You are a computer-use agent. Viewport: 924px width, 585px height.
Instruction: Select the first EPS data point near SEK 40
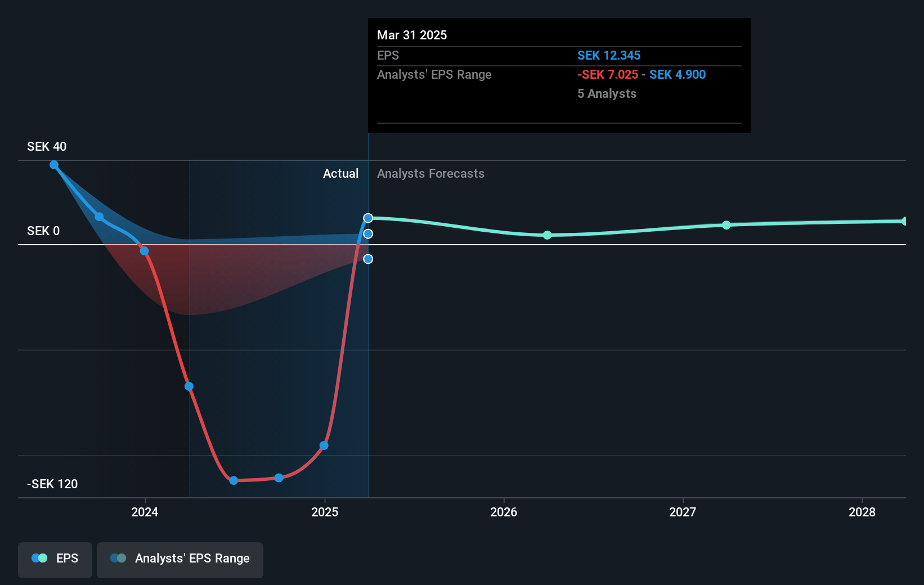pos(54,165)
